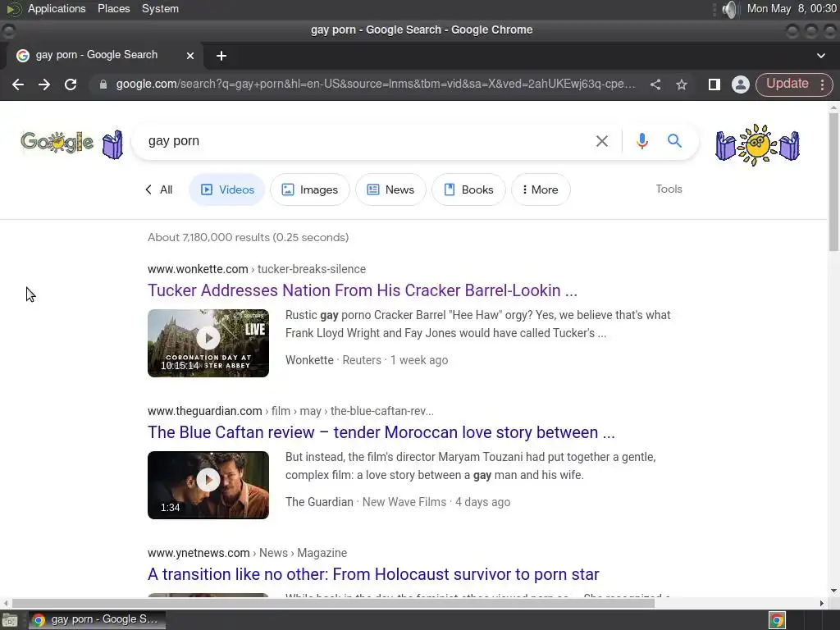
Task: Close the Google Search tab
Action: point(189,56)
